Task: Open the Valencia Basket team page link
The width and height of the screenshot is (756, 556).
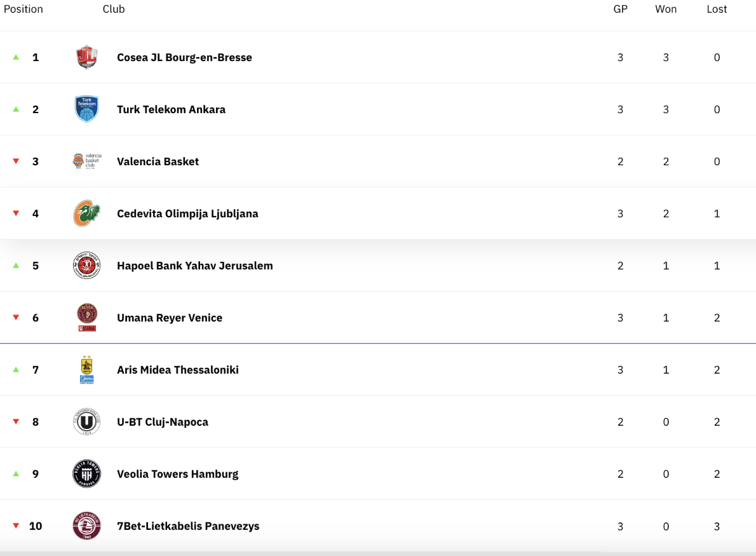Action: (x=158, y=161)
